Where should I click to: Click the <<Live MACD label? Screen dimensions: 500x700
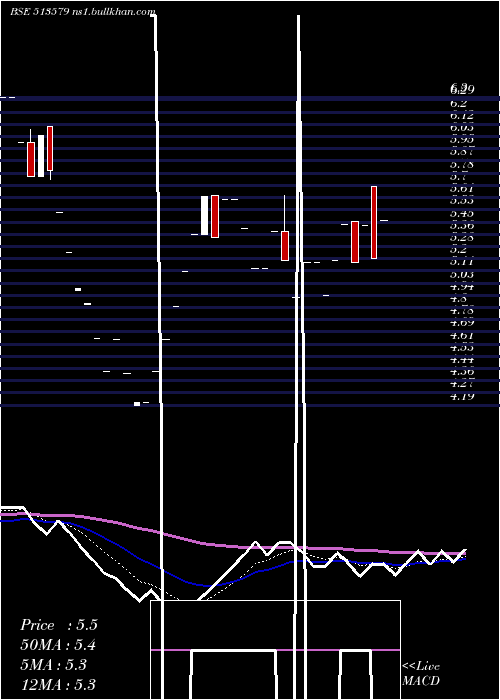pyautogui.click(x=421, y=673)
